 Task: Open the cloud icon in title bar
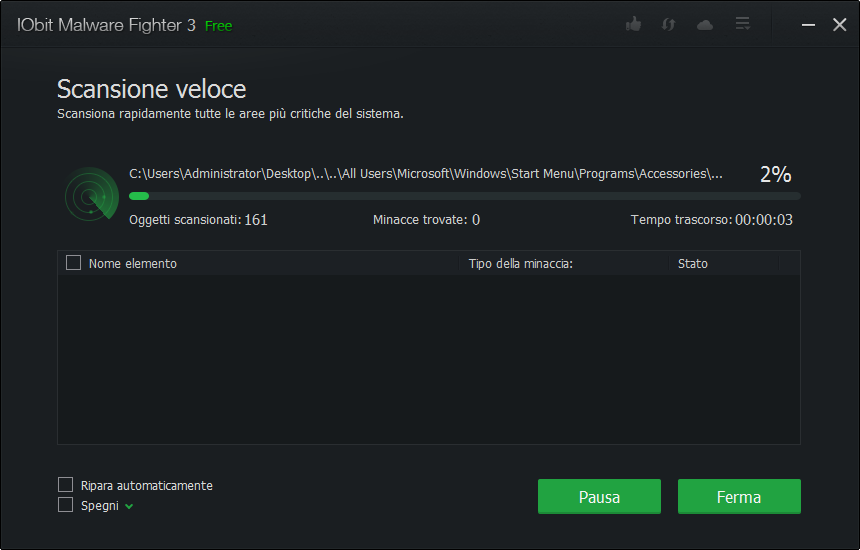tap(705, 24)
